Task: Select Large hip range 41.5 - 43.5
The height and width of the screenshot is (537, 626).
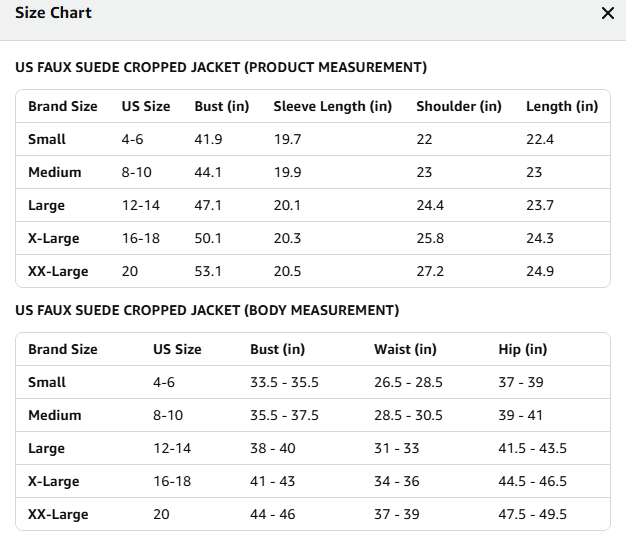Action: coord(532,448)
